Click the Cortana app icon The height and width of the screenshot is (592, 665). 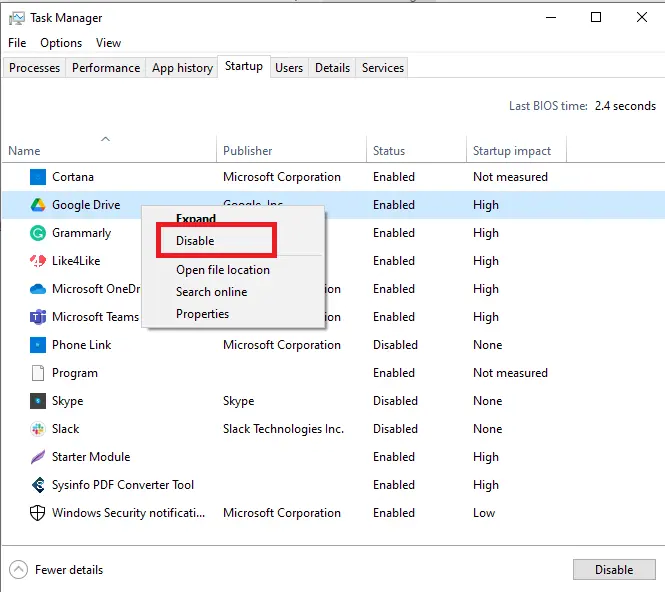pyautogui.click(x=38, y=177)
